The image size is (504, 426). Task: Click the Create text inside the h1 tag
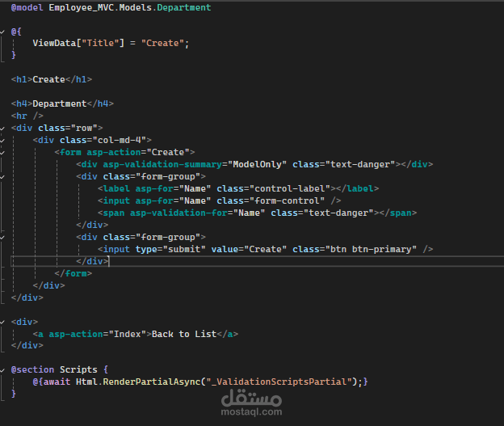(48, 79)
